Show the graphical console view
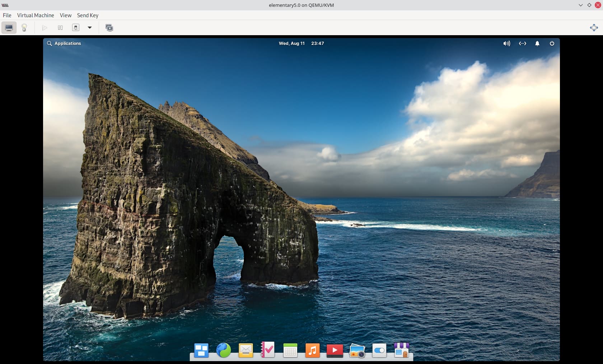This screenshot has width=603, height=364. pyautogui.click(x=9, y=28)
